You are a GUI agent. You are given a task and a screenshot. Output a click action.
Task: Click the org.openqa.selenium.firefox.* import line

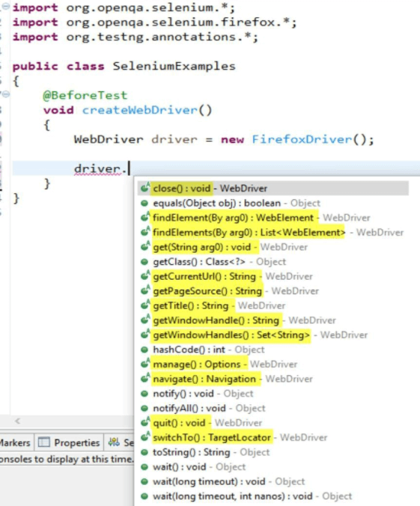tap(154, 22)
